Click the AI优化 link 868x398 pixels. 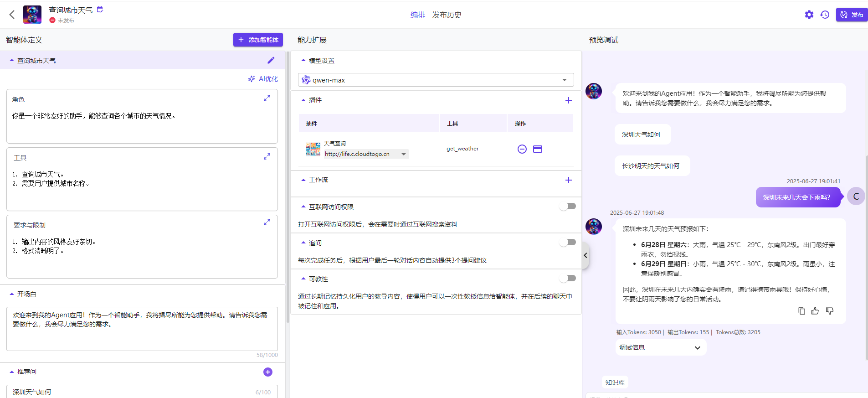click(x=263, y=79)
